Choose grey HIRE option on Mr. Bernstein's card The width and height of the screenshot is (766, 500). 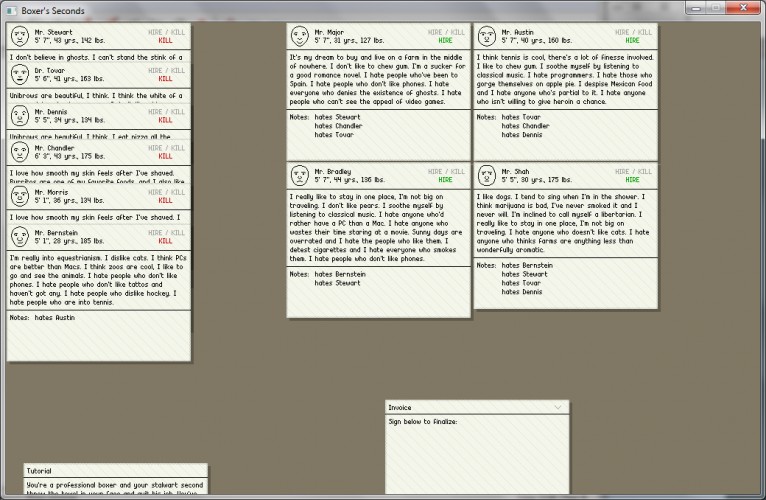tap(155, 233)
